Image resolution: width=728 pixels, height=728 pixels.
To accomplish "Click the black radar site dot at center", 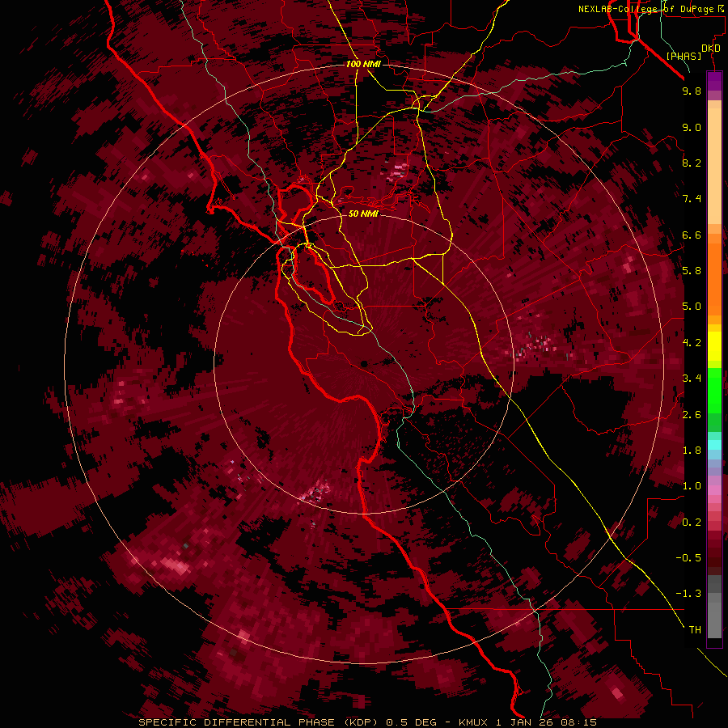I will coord(365,364).
